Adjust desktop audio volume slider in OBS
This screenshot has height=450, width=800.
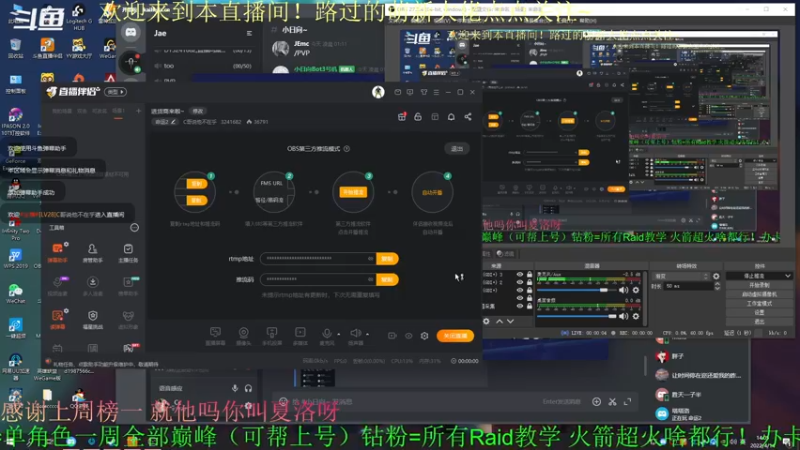point(576,316)
